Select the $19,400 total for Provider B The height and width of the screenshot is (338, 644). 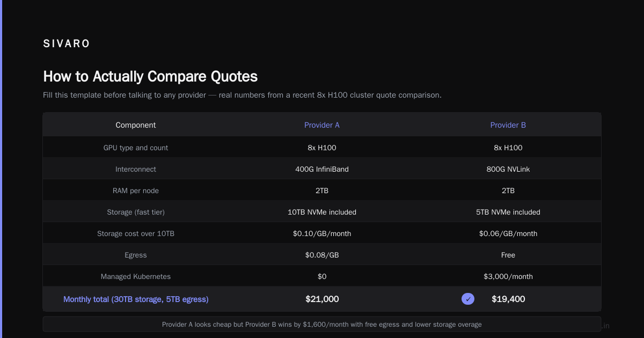508,299
